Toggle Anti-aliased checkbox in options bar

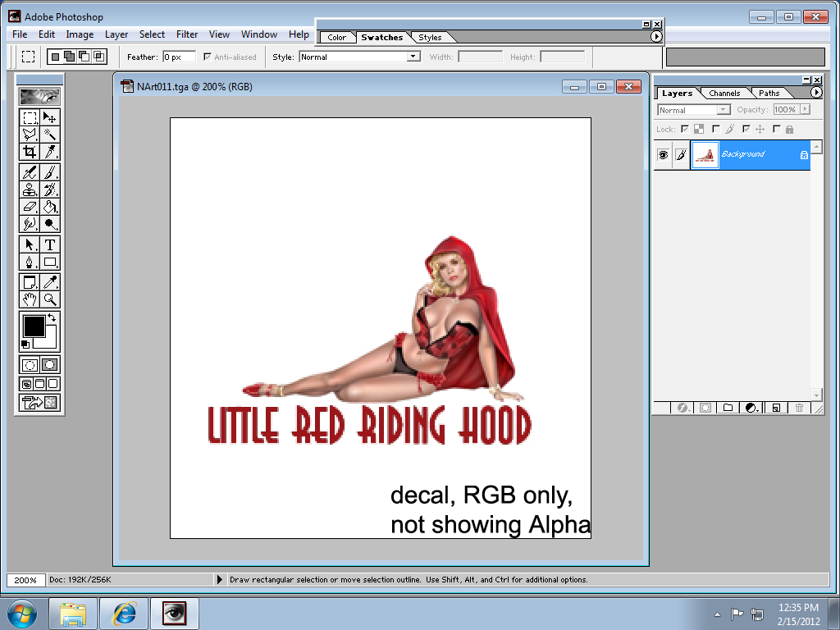[x=208, y=57]
